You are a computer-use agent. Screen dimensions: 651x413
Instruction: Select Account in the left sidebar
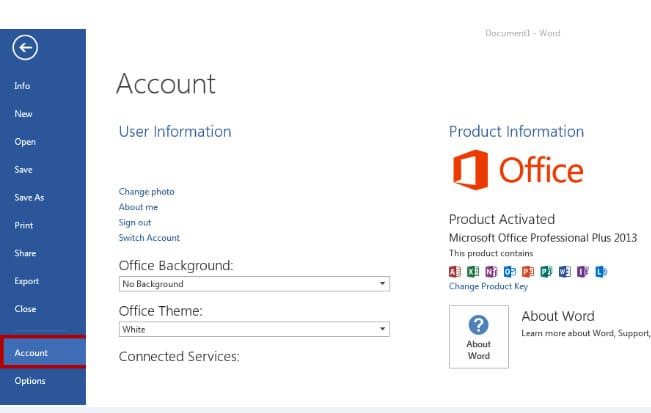click(32, 353)
